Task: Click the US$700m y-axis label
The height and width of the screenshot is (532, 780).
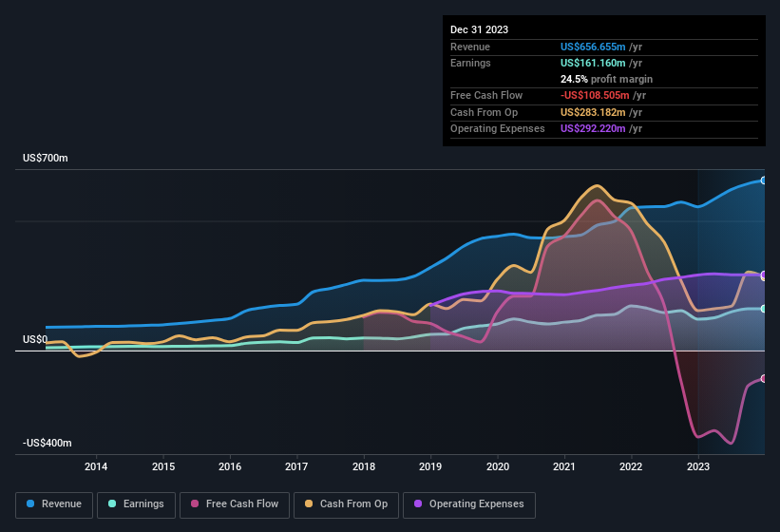Action: pos(46,158)
